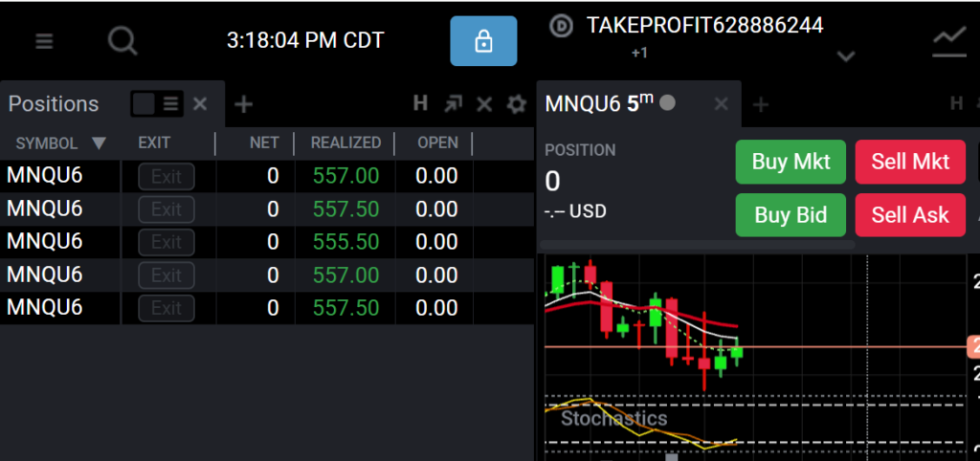
Task: Open the chart line icon at top right
Action: (x=949, y=42)
